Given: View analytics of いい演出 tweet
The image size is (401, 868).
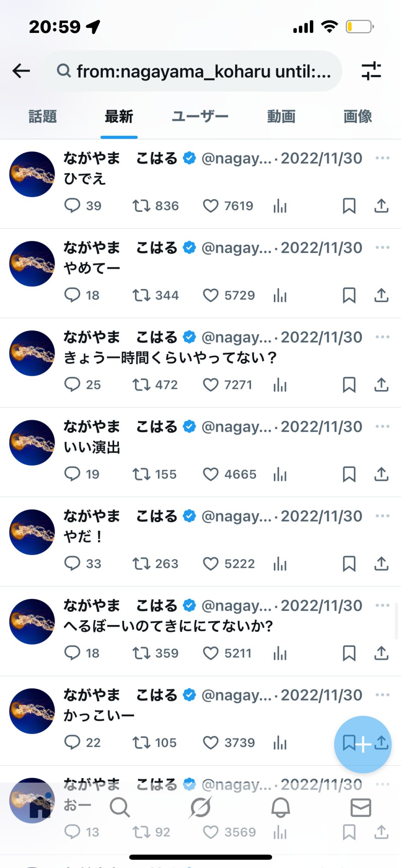Looking at the screenshot, I should tap(280, 474).
